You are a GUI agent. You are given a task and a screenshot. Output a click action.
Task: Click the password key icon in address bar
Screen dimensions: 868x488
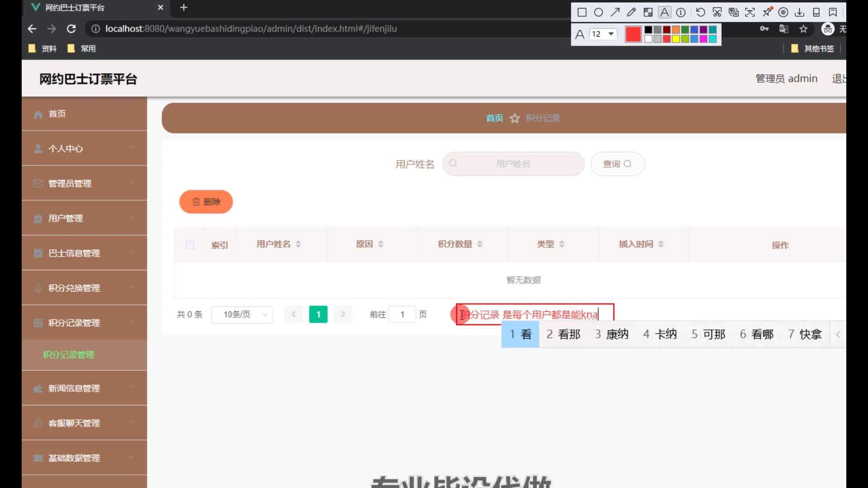764,28
